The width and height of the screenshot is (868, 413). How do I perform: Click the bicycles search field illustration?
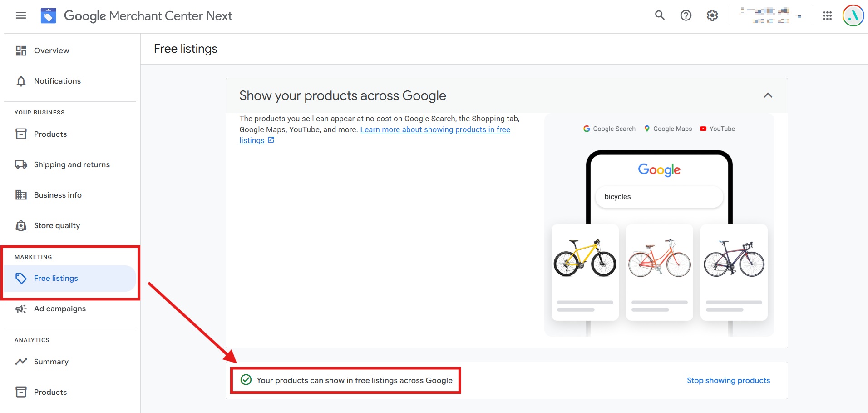pos(659,197)
